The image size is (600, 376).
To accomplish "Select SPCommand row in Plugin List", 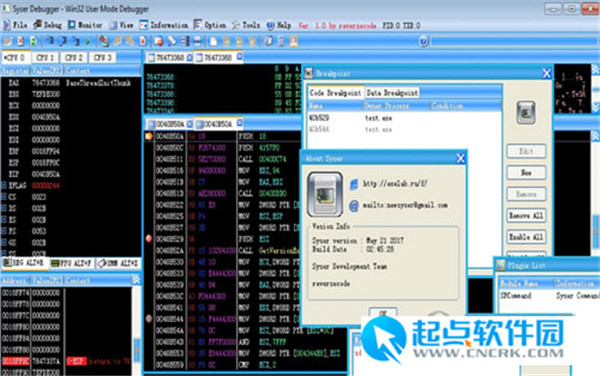I will click(548, 295).
